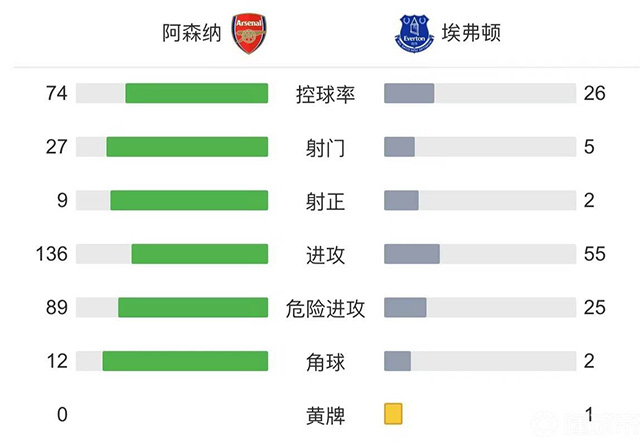Click Everton's gray 进攻 attacks bar
The width and height of the screenshot is (640, 443).
412,254
